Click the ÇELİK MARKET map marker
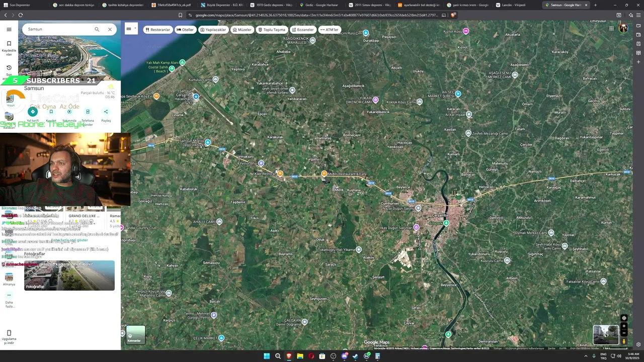This screenshot has width=644, height=362. (221, 338)
